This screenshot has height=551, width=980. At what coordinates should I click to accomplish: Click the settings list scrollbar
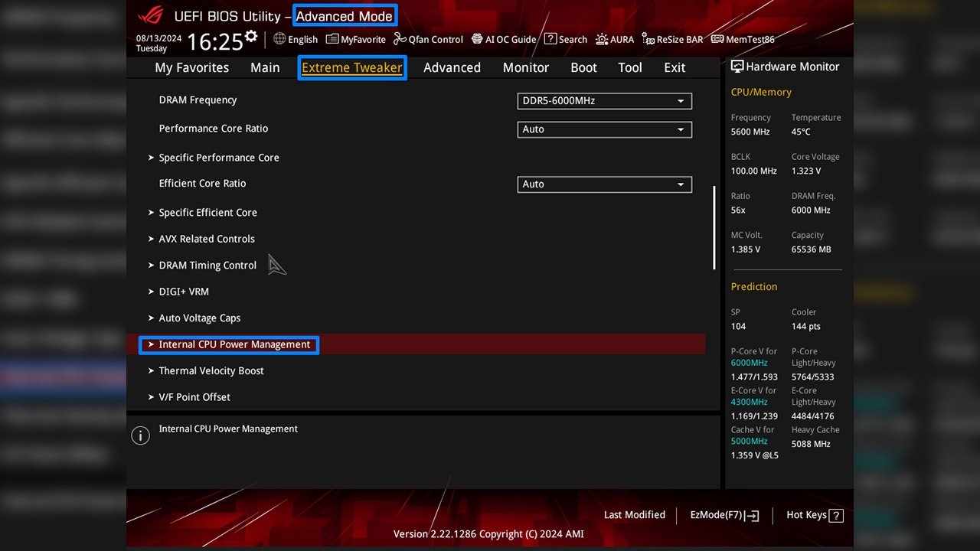714,227
